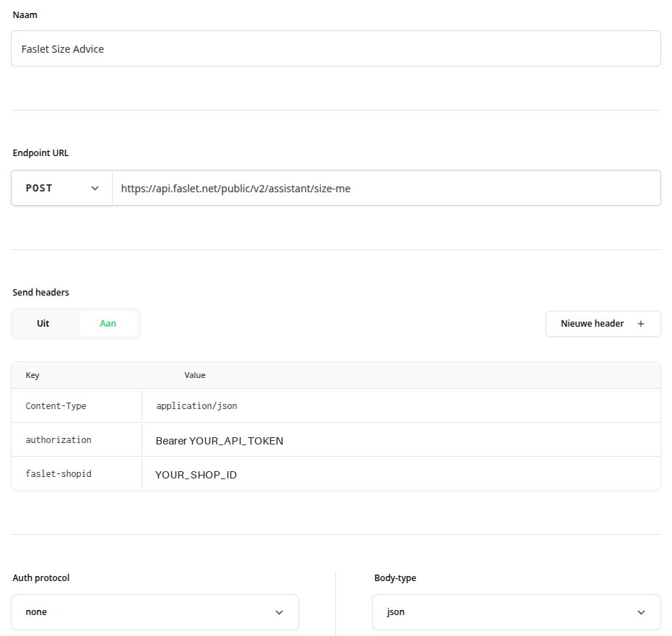Switch send headers to Uit
This screenshot has width=672, height=636.
pos(43,324)
